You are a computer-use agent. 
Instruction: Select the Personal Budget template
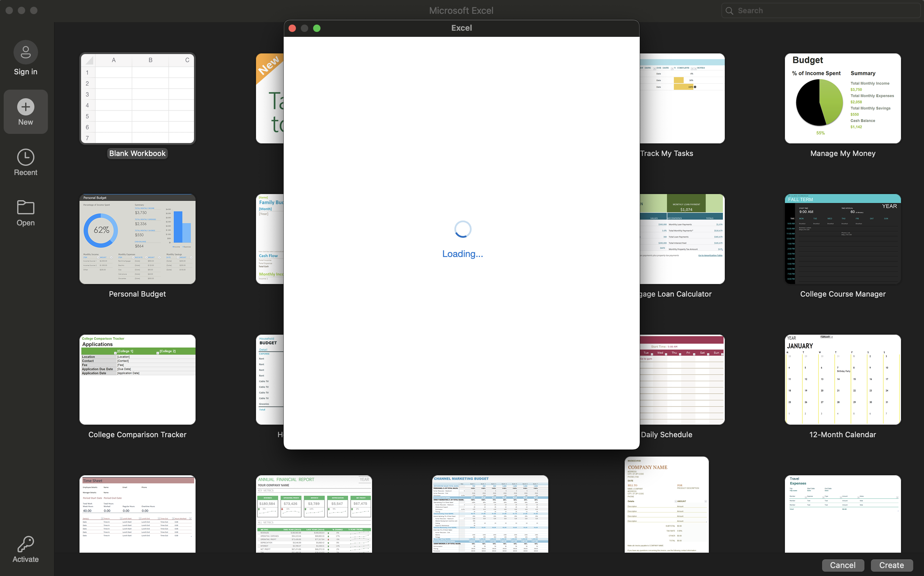[137, 239]
